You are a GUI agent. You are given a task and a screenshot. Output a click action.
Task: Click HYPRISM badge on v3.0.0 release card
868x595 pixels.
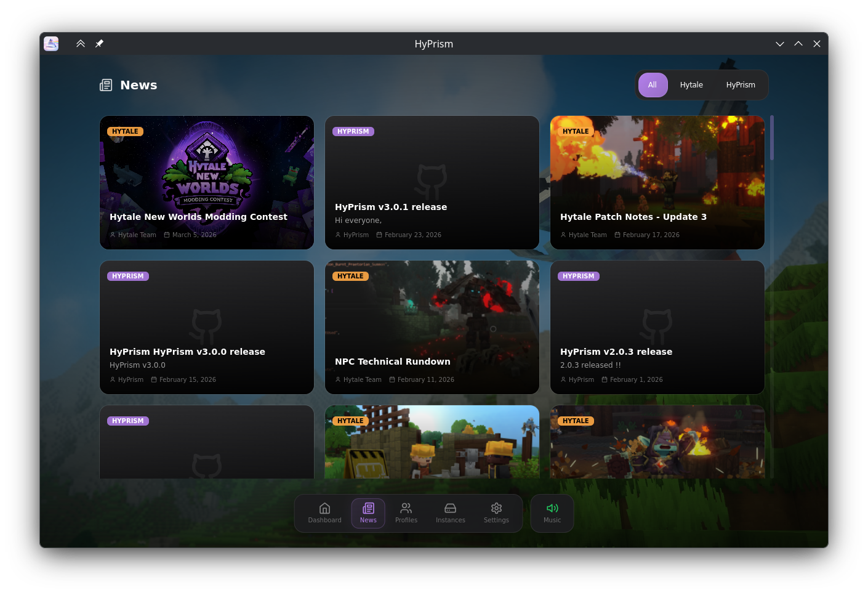pos(128,276)
